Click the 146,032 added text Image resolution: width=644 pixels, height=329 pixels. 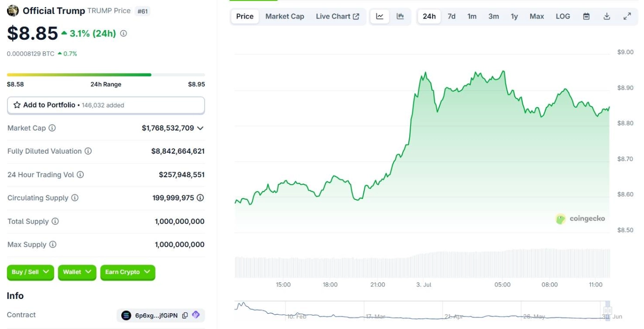tap(103, 105)
